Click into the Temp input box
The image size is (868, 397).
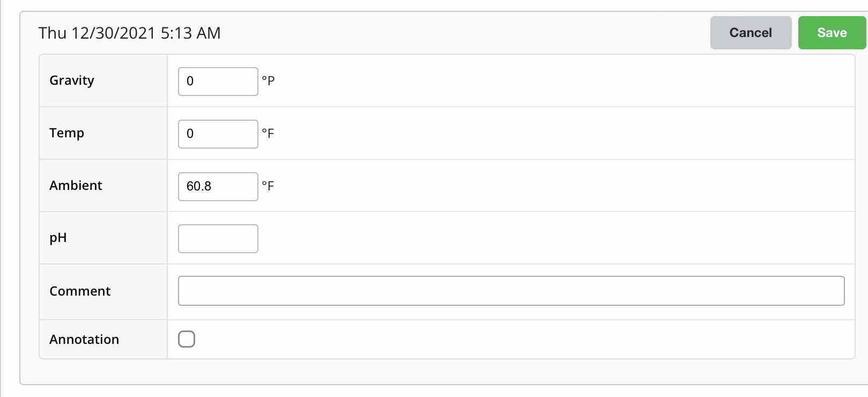[218, 134]
